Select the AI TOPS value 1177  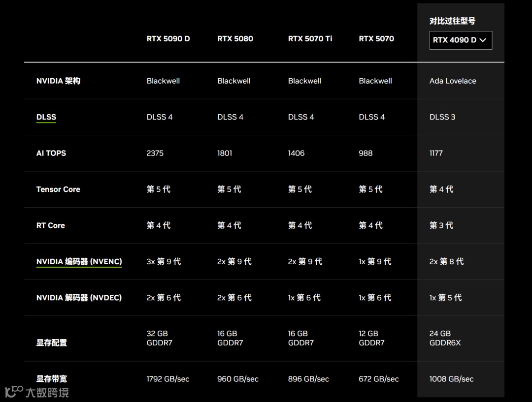coord(436,153)
